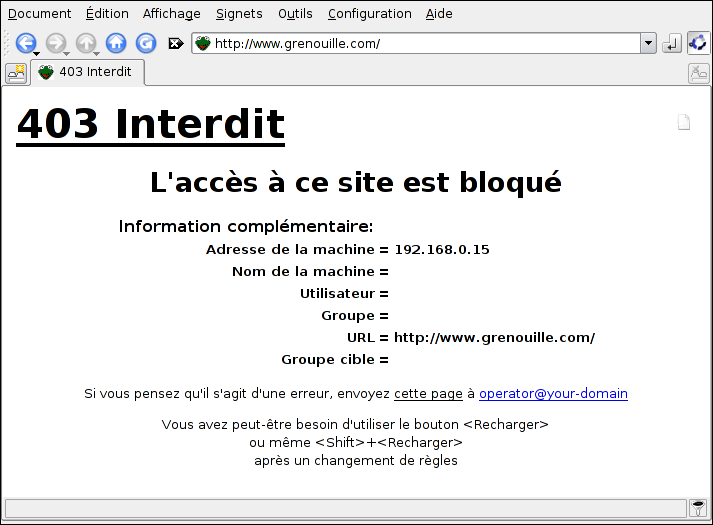This screenshot has width=713, height=525.
Task: Click the operator@your-domain email link
Action: (553, 394)
